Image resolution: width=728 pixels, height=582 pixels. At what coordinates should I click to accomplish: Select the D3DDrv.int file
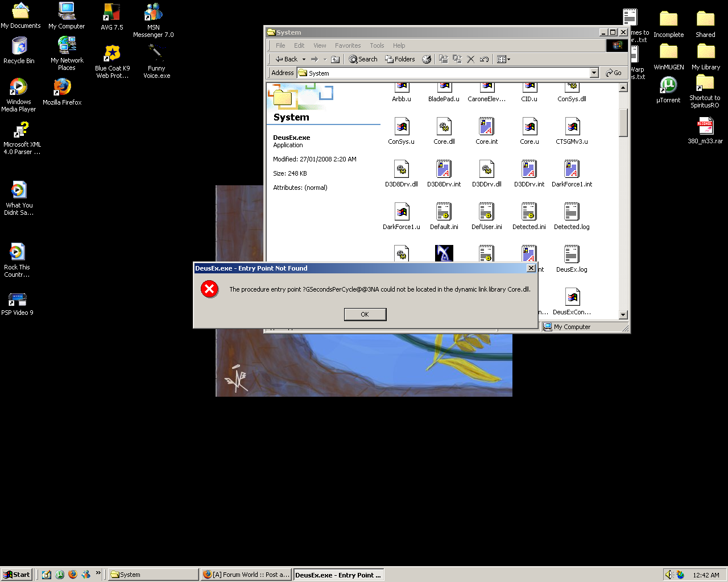530,174
